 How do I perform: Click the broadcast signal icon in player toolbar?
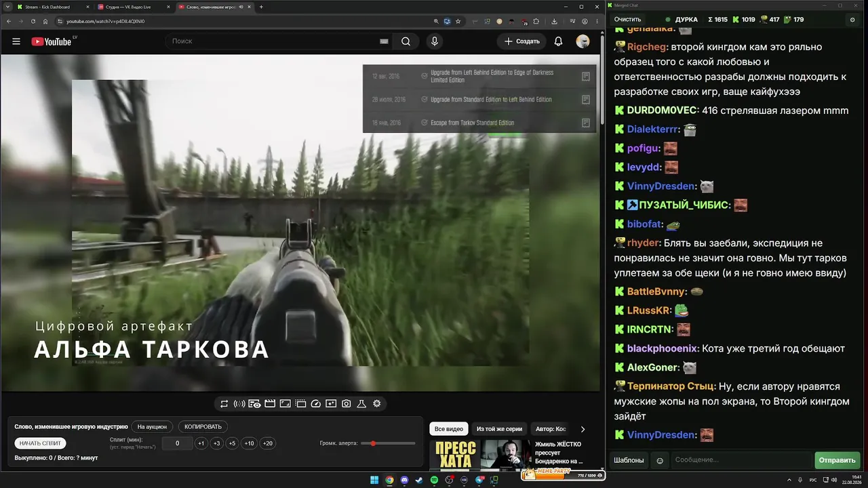pos(239,404)
